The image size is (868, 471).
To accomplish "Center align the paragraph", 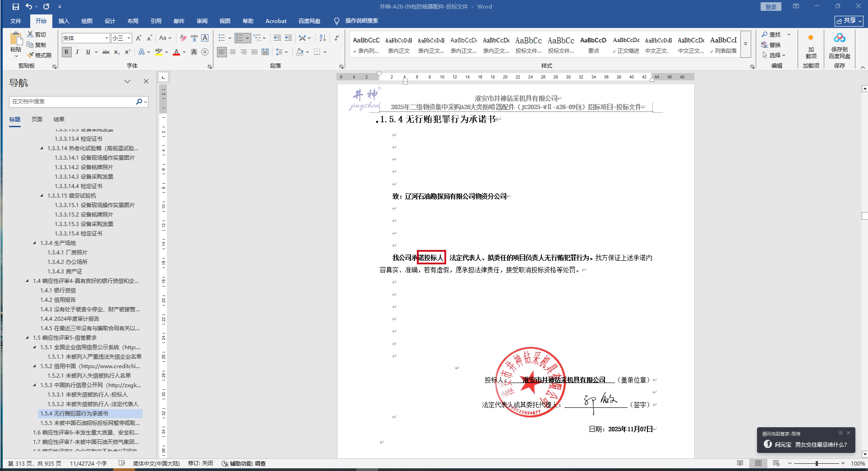I will (233, 52).
